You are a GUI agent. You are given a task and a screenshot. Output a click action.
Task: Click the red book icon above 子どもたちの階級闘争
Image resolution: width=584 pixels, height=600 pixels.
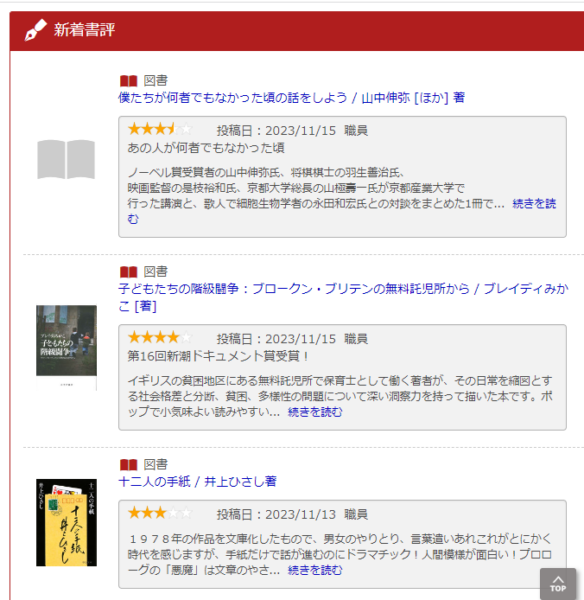(129, 272)
